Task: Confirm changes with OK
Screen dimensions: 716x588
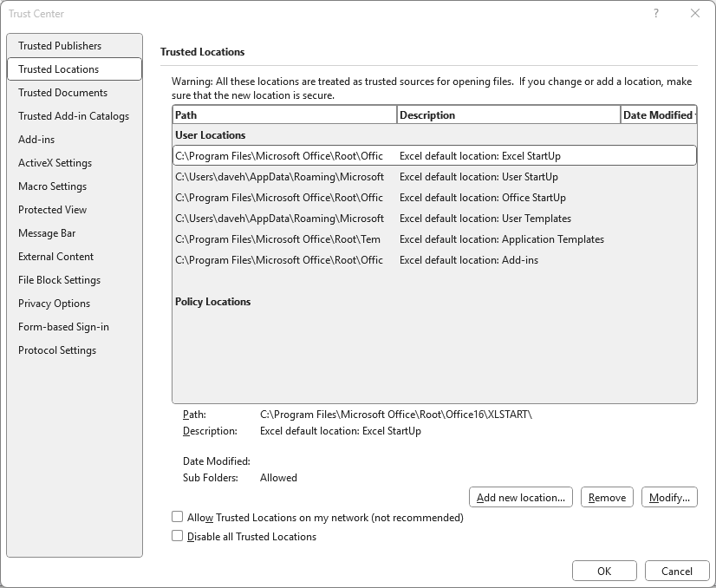Action: [604, 571]
